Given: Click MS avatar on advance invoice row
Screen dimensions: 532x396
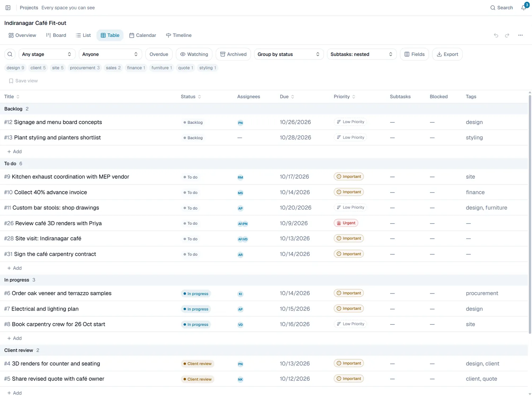Looking at the screenshot, I should pos(240,193).
